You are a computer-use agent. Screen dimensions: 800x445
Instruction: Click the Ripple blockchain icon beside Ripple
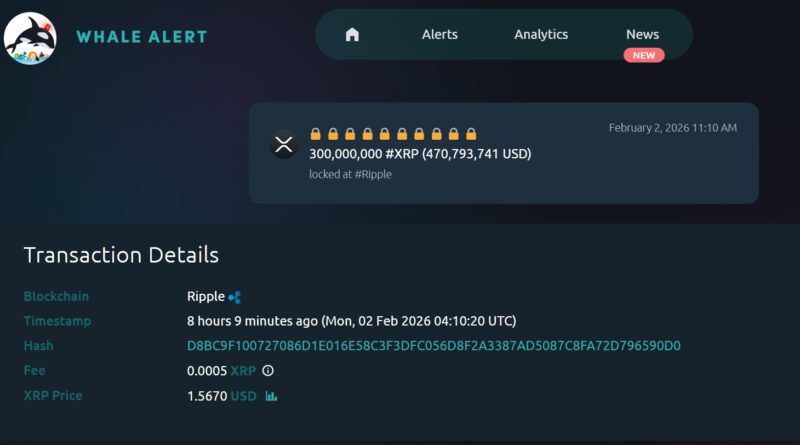pos(235,297)
